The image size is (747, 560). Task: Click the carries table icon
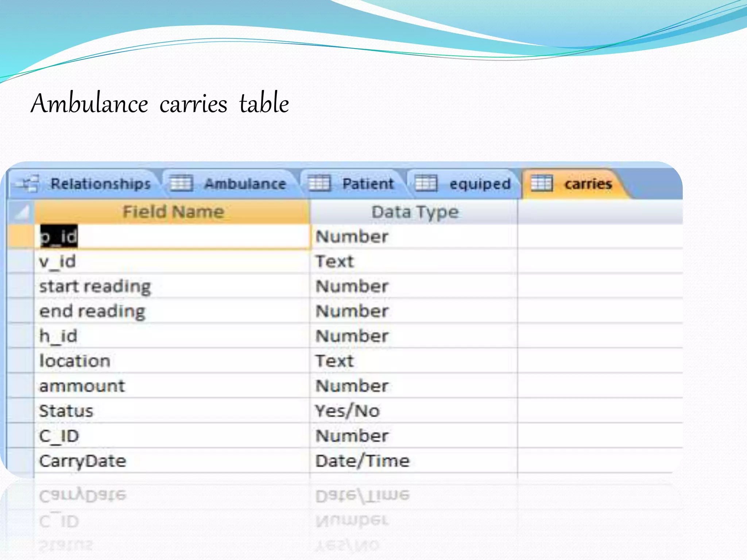tap(541, 183)
